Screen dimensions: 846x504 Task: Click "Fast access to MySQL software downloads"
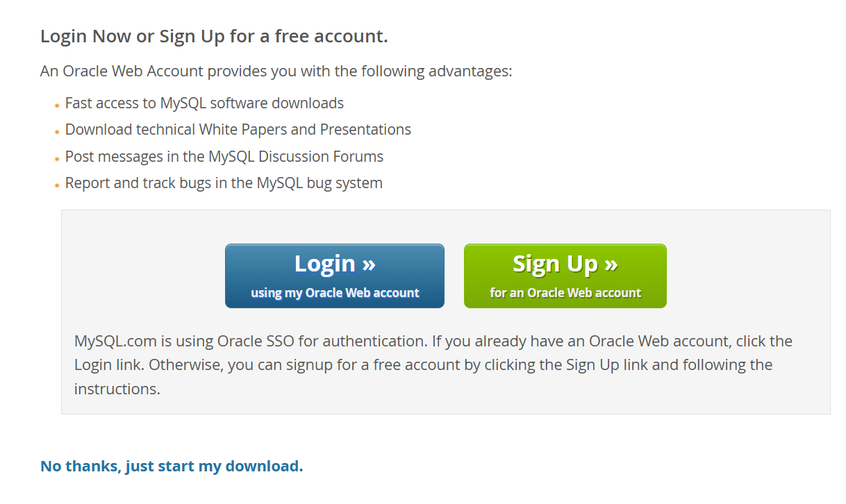point(204,103)
